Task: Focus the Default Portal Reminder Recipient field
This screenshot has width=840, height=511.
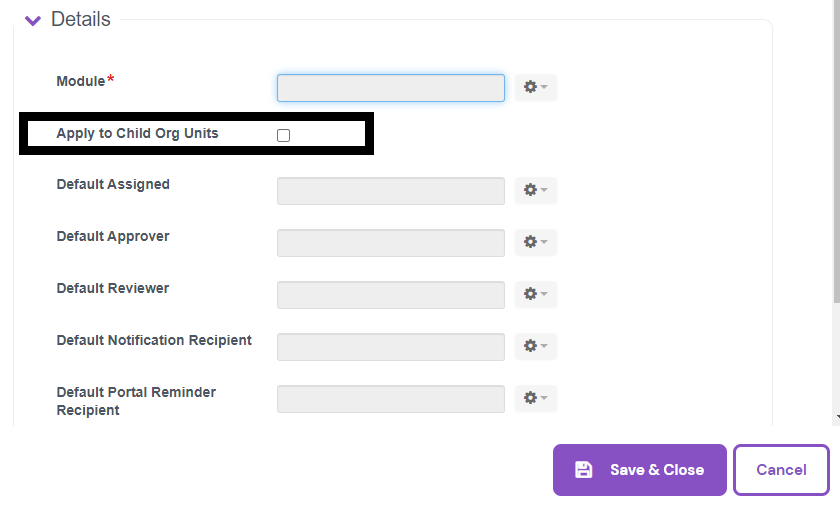Action: tap(390, 398)
